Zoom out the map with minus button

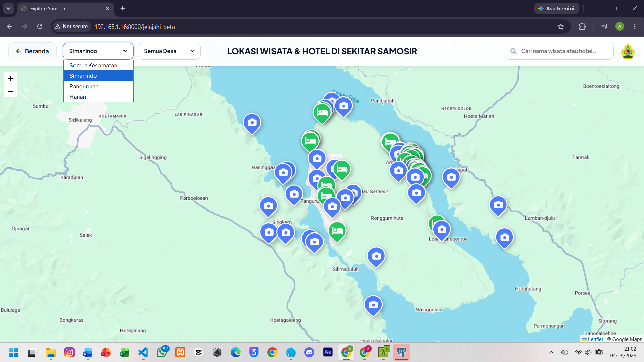tap(11, 91)
